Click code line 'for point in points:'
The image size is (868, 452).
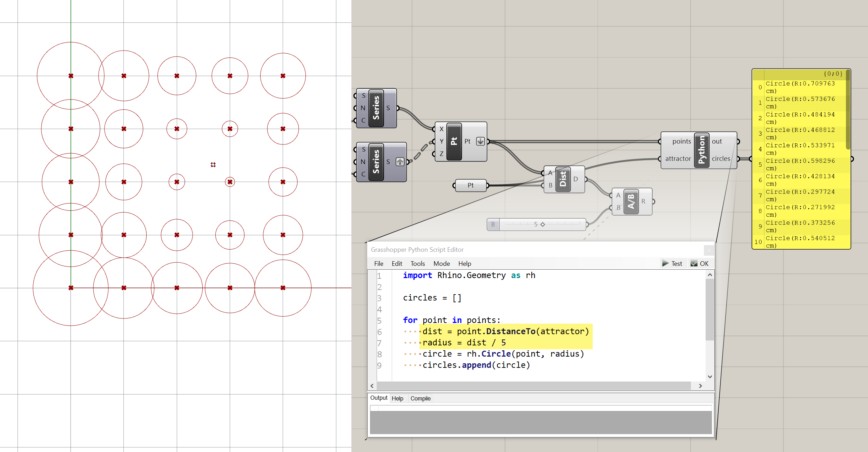point(452,320)
